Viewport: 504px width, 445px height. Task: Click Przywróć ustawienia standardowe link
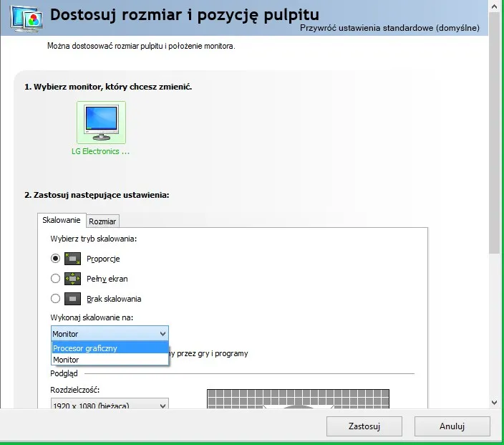pos(389,28)
